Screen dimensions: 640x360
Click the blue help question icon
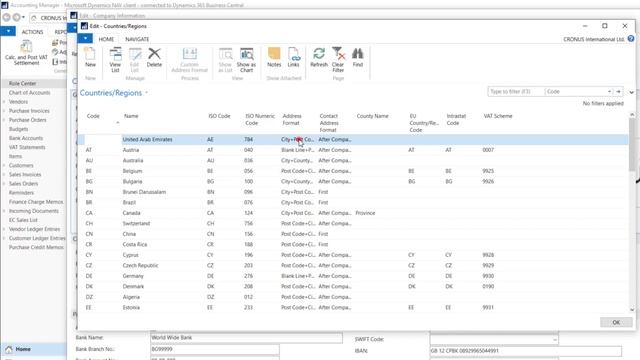point(631,39)
